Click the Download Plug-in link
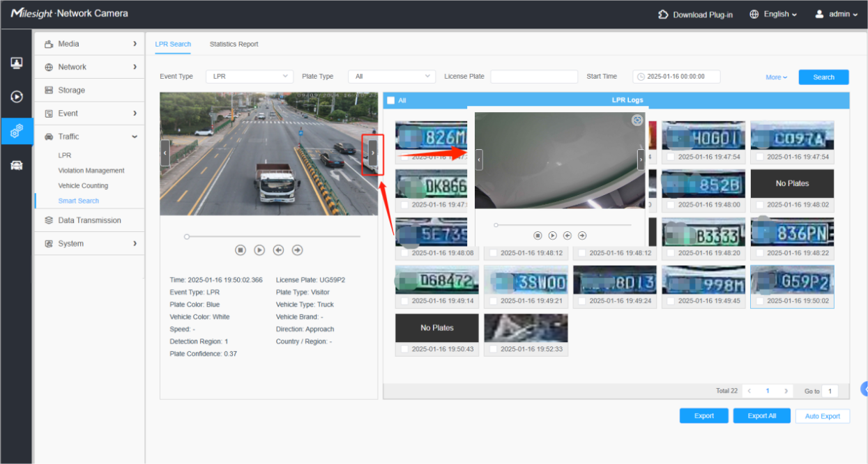868x464 pixels. click(x=695, y=15)
